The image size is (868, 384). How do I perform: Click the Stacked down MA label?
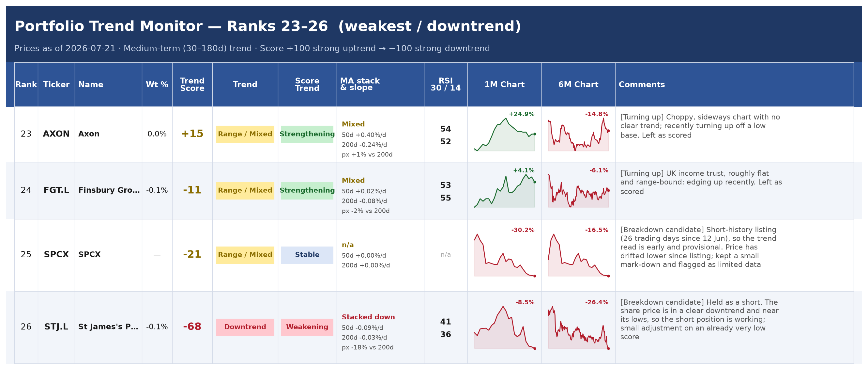pos(368,317)
